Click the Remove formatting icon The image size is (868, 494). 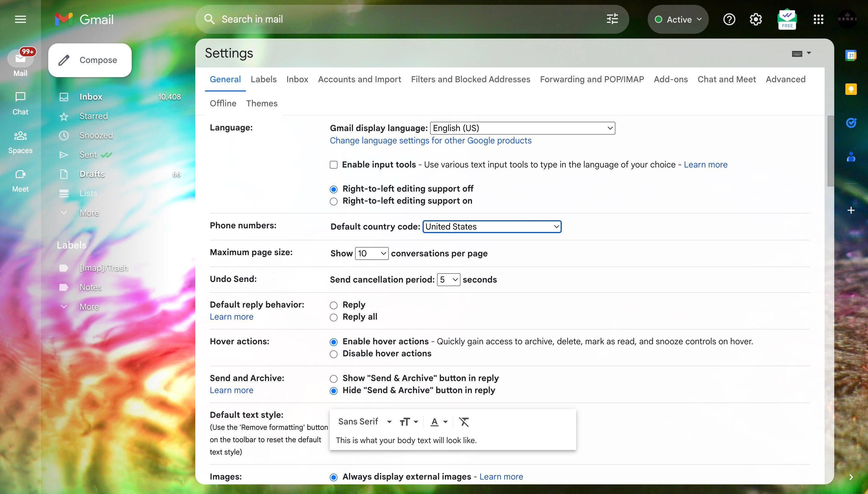pyautogui.click(x=464, y=422)
